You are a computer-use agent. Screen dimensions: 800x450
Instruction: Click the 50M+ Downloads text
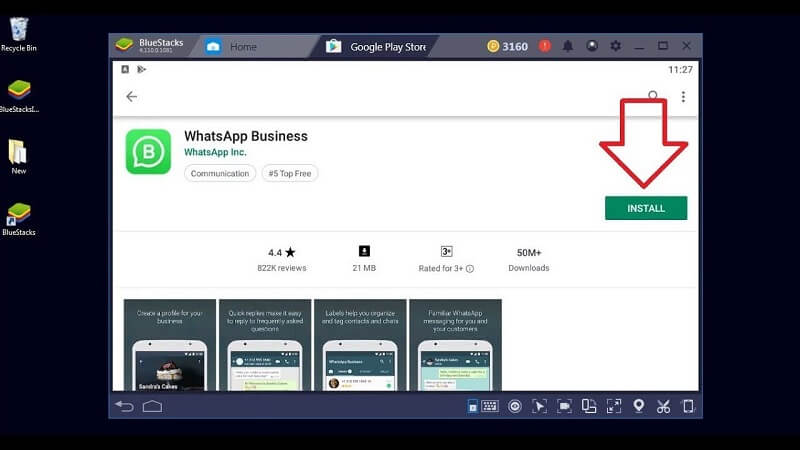[x=529, y=260]
